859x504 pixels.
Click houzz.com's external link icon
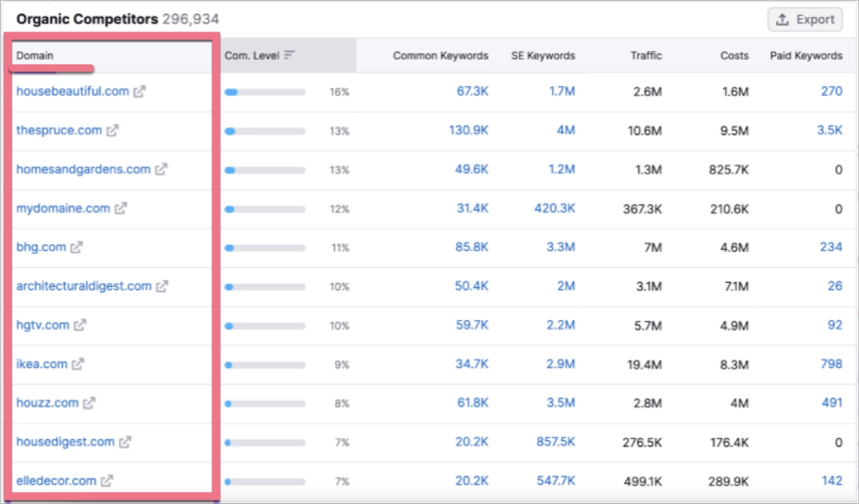pyautogui.click(x=88, y=402)
